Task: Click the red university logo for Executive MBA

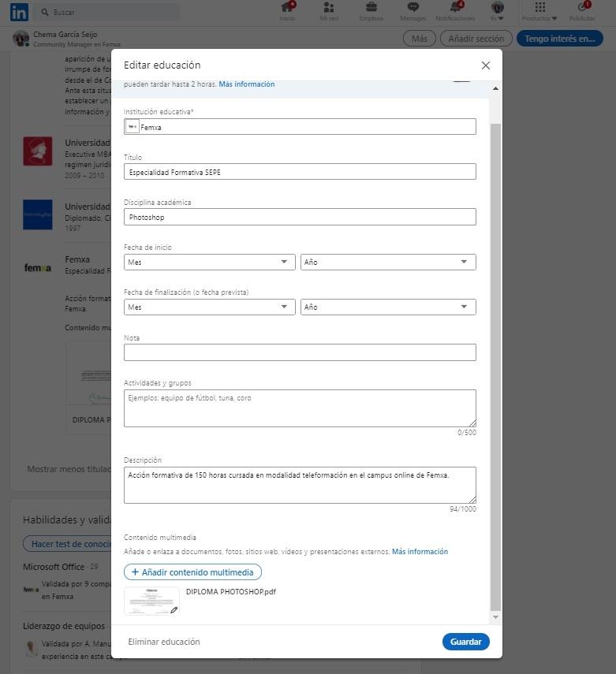Action: (x=38, y=151)
